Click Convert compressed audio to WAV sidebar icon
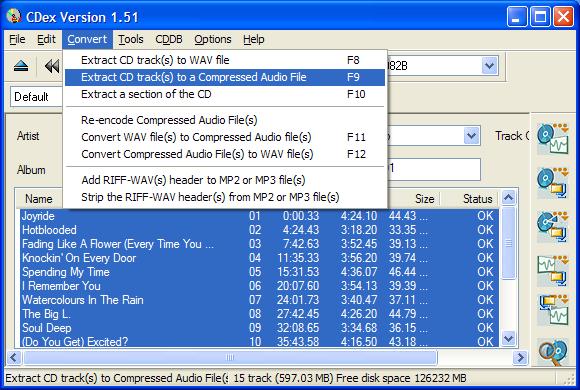Screen dimensions: 580x390 pyautogui.click(x=553, y=310)
